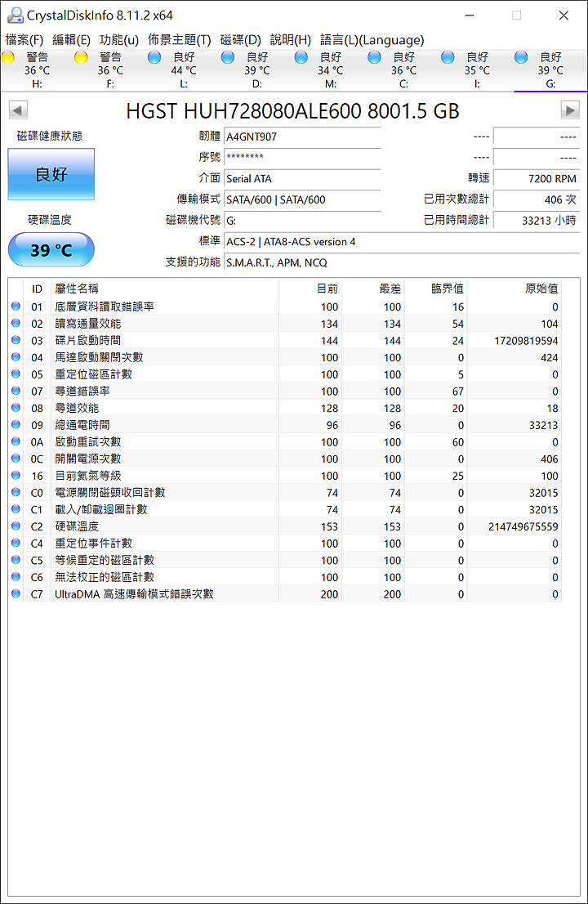Screen dimensions: 588x904
Task: Click the power on hours 33213 小時
Action: click(x=537, y=220)
